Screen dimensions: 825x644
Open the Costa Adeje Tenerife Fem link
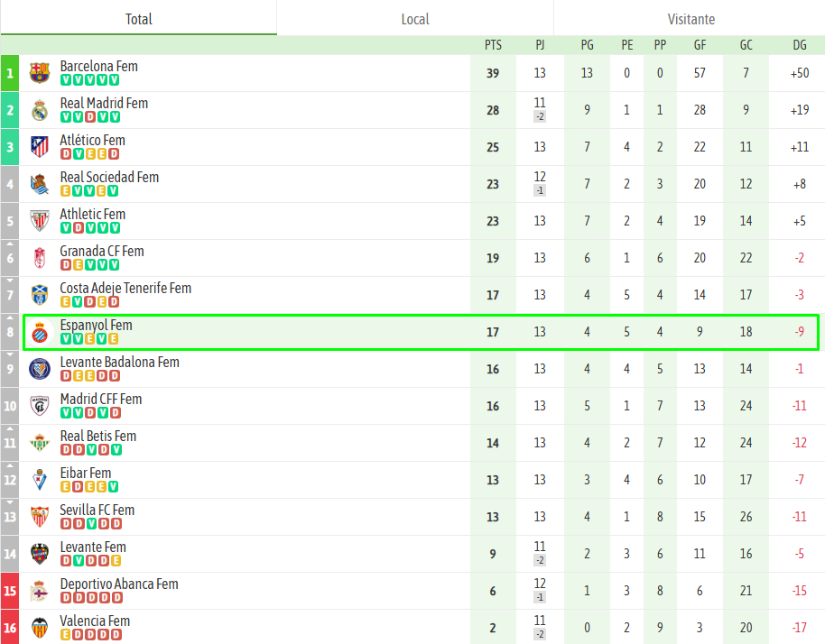(x=125, y=289)
